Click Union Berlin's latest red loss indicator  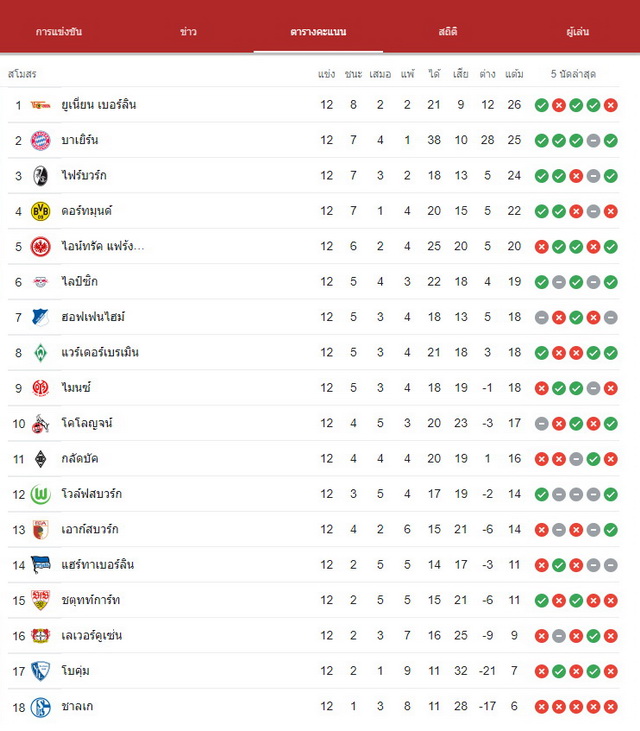click(x=611, y=105)
